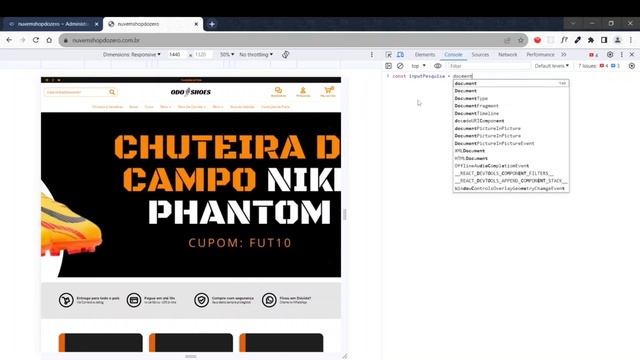Screen dimensions: 640x360
Task: Select the Console tab
Action: 453,54
